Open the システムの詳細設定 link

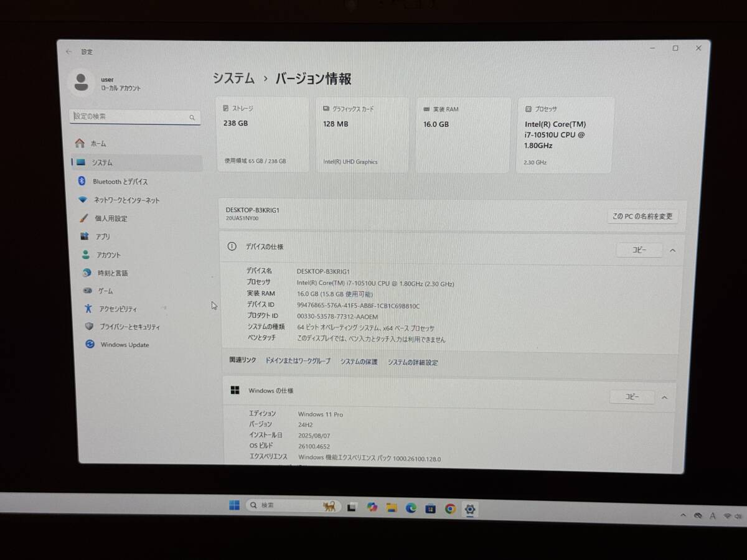pos(413,361)
